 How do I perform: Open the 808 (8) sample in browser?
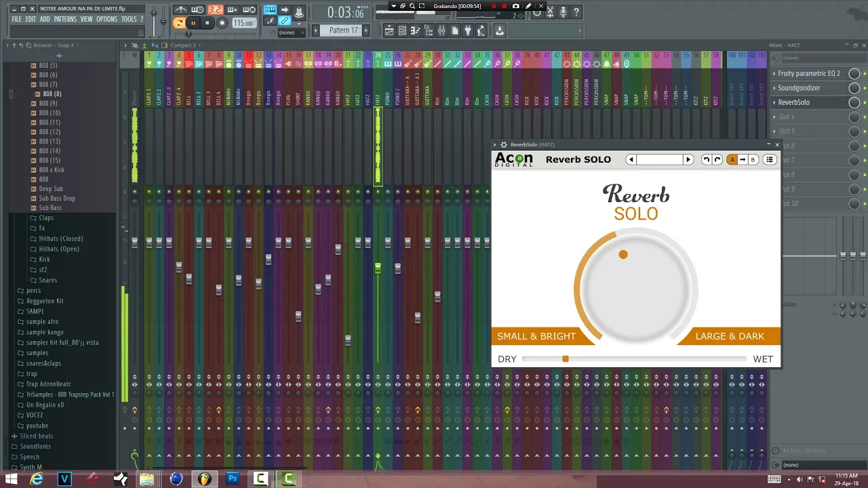pyautogui.click(x=52, y=94)
